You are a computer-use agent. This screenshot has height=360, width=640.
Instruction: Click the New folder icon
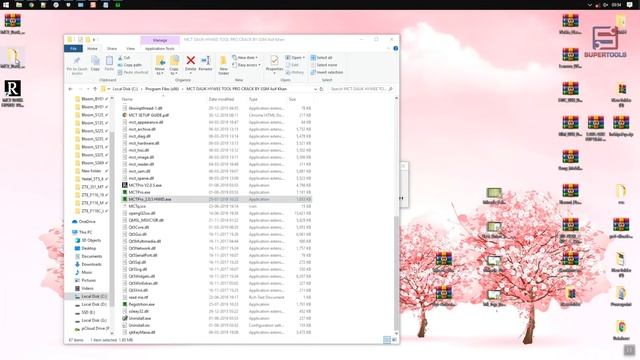coord(223,61)
